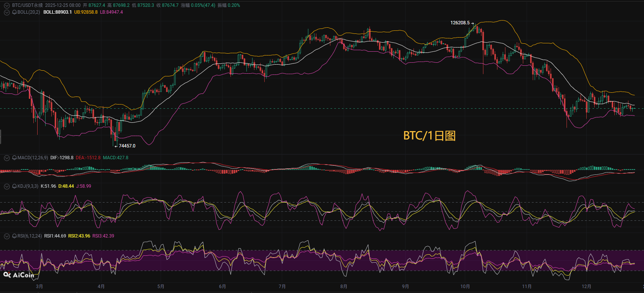
Task: Toggle the RSI panel circle chevron
Action: pos(6,236)
